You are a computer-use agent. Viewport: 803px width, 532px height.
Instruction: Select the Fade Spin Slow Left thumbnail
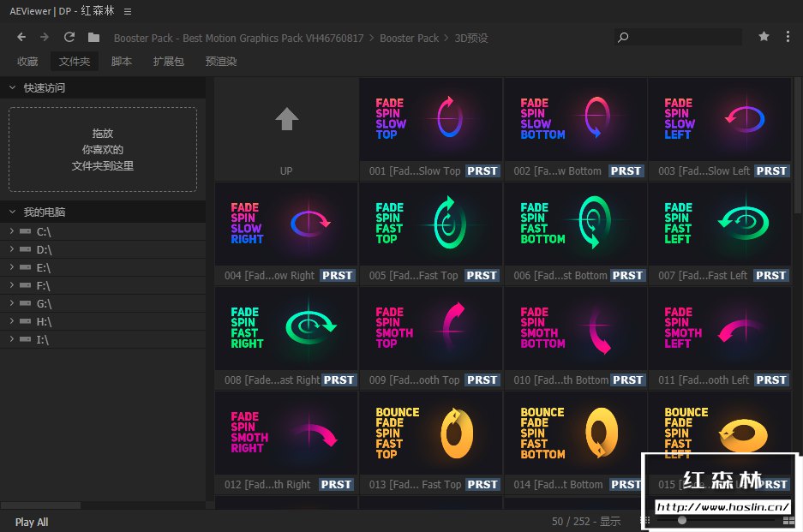pyautogui.click(x=720, y=119)
